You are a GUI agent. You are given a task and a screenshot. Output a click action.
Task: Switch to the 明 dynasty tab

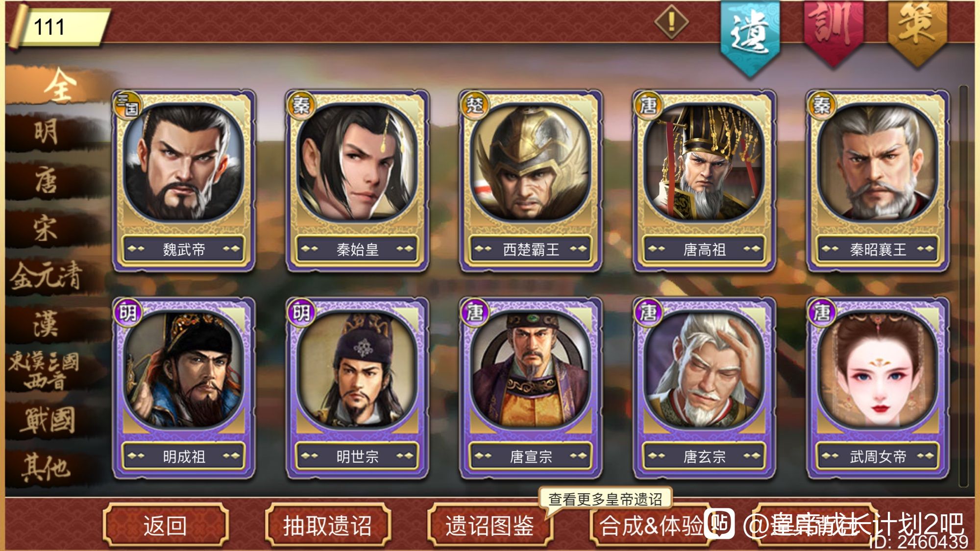[47, 132]
